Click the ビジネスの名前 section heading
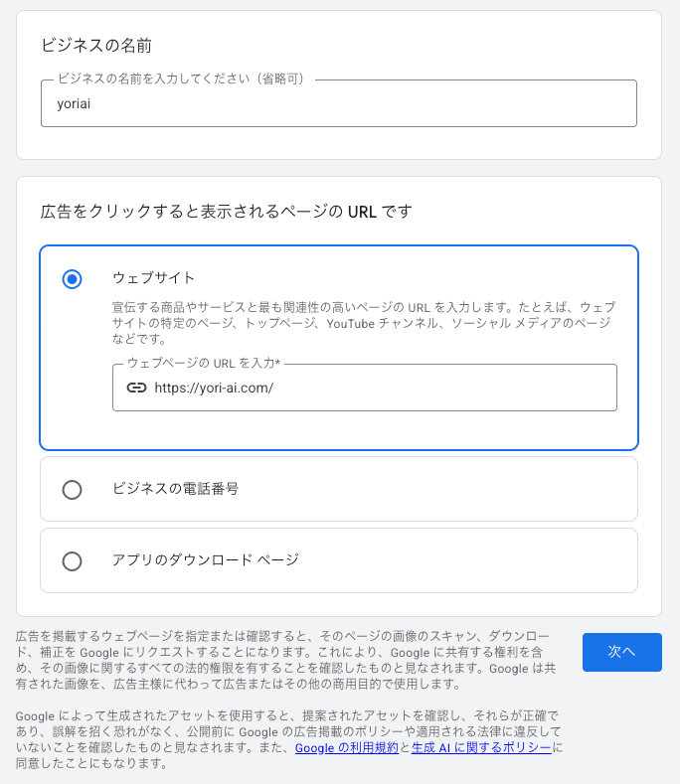 (x=95, y=45)
